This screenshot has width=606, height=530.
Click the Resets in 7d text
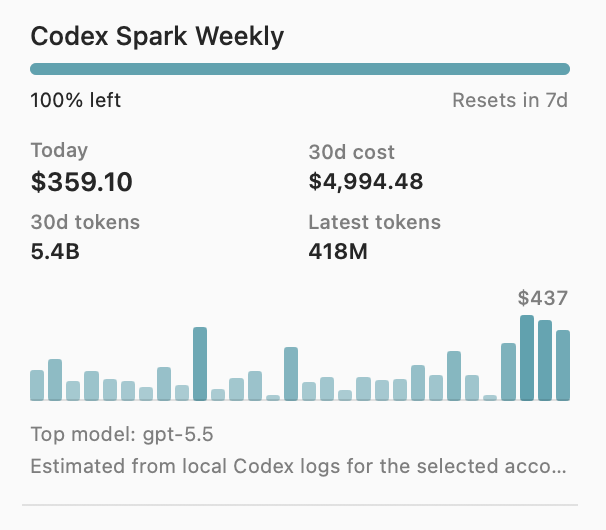click(510, 101)
